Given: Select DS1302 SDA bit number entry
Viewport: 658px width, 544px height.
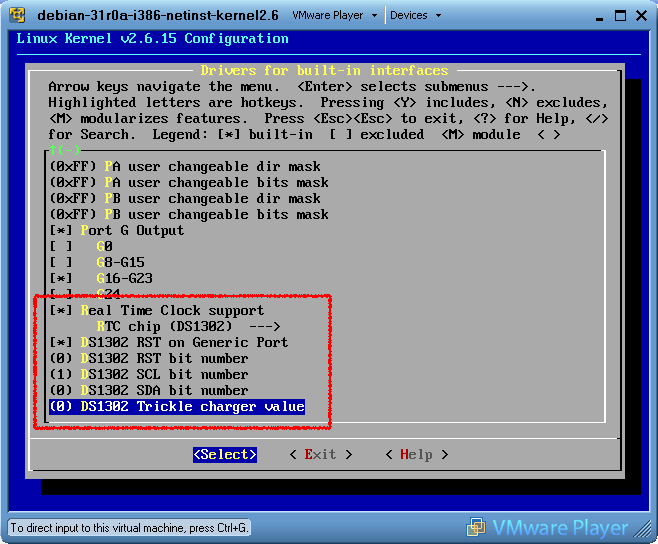Looking at the screenshot, I should coord(149,390).
